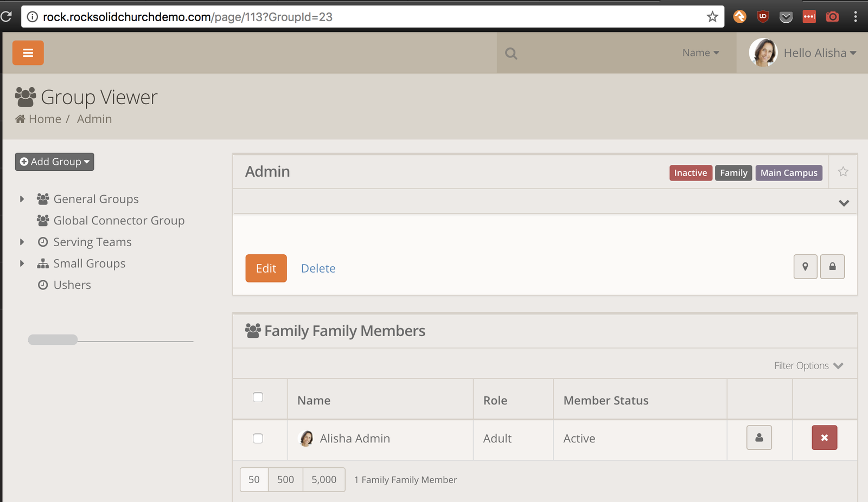Expand the Filter Options panel
The width and height of the screenshot is (868, 502).
[808, 366]
